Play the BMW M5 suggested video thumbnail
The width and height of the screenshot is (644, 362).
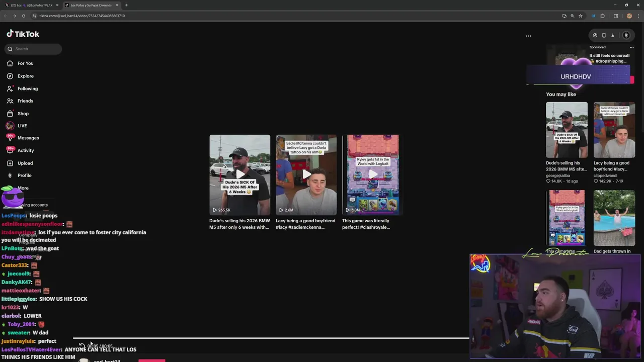pyautogui.click(x=239, y=174)
